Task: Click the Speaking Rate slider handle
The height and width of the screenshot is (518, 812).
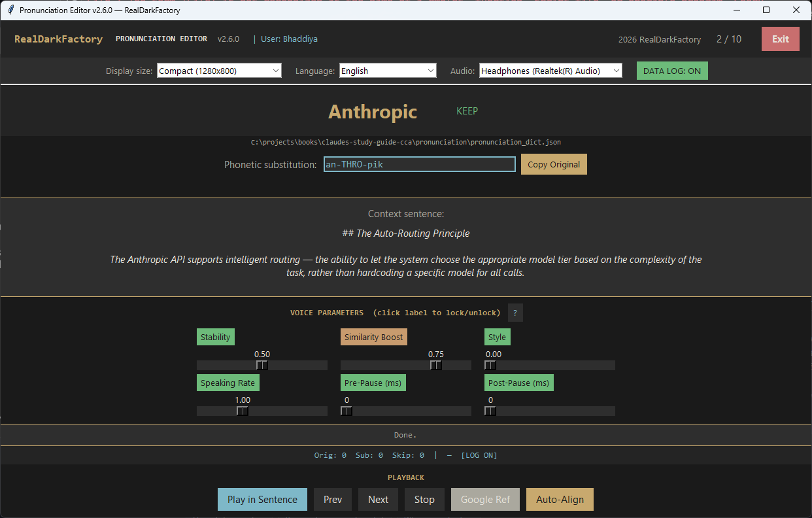Action: 243,411
